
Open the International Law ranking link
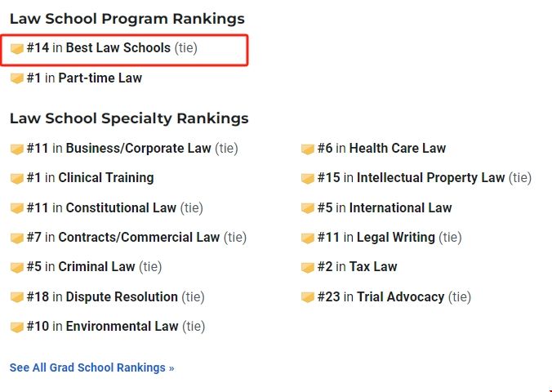[x=400, y=207]
